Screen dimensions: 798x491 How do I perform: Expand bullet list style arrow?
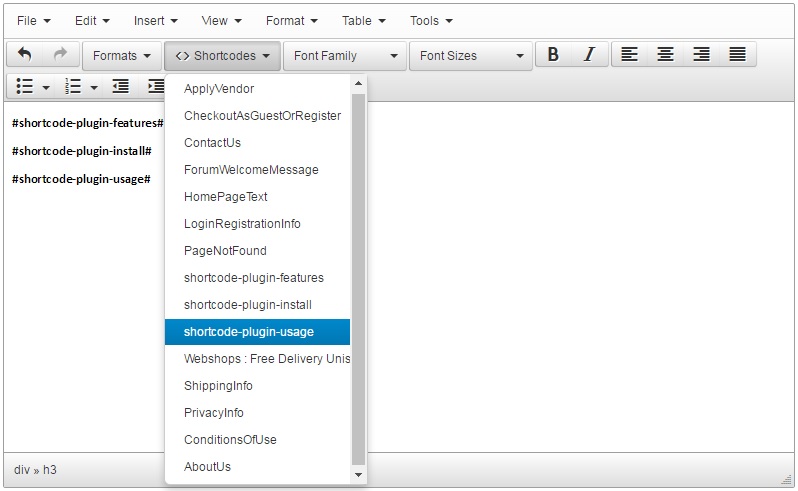click(x=46, y=88)
